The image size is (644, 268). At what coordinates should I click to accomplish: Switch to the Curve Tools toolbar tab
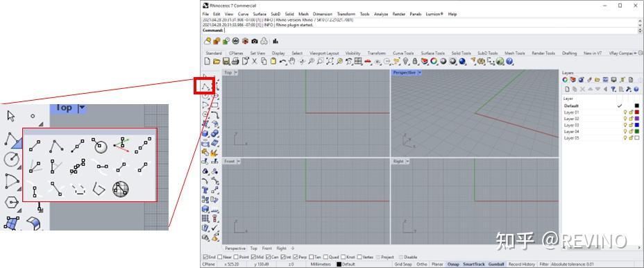click(x=403, y=53)
